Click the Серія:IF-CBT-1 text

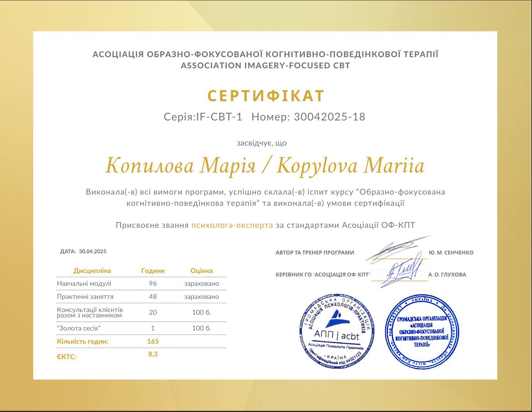(x=203, y=117)
